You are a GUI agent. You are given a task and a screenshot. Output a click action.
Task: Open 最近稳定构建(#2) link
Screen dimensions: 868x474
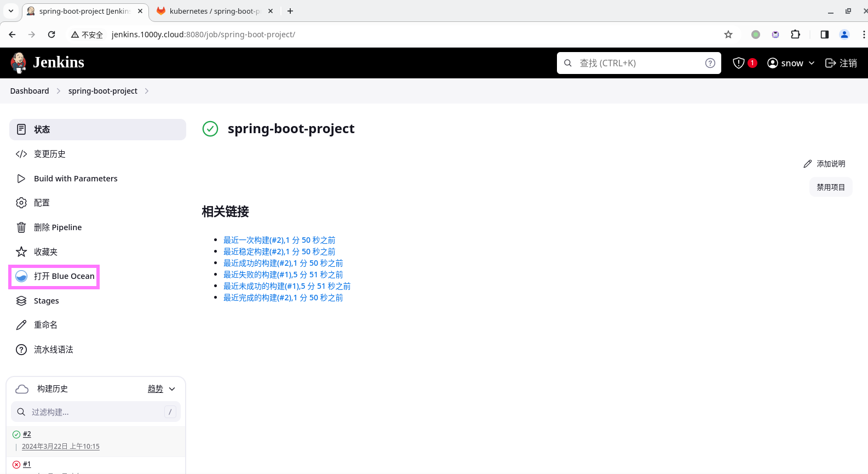(x=279, y=252)
